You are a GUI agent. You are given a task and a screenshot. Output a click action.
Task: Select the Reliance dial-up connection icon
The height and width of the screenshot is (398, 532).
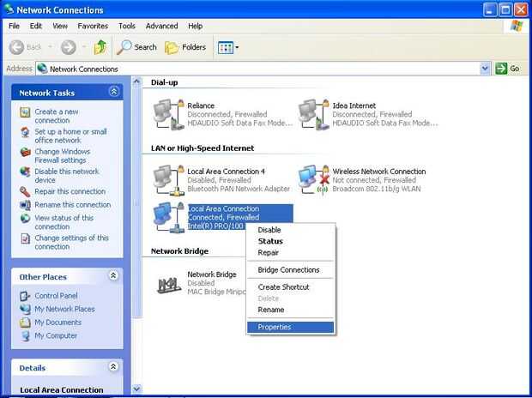[169, 114]
